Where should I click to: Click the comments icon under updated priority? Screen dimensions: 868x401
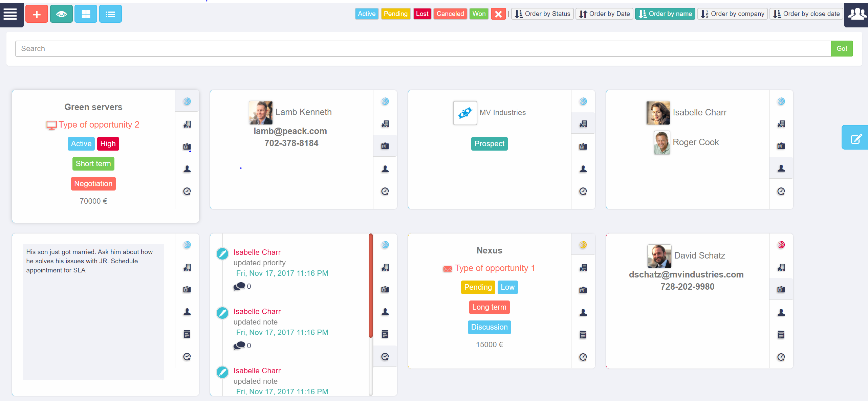pyautogui.click(x=239, y=286)
